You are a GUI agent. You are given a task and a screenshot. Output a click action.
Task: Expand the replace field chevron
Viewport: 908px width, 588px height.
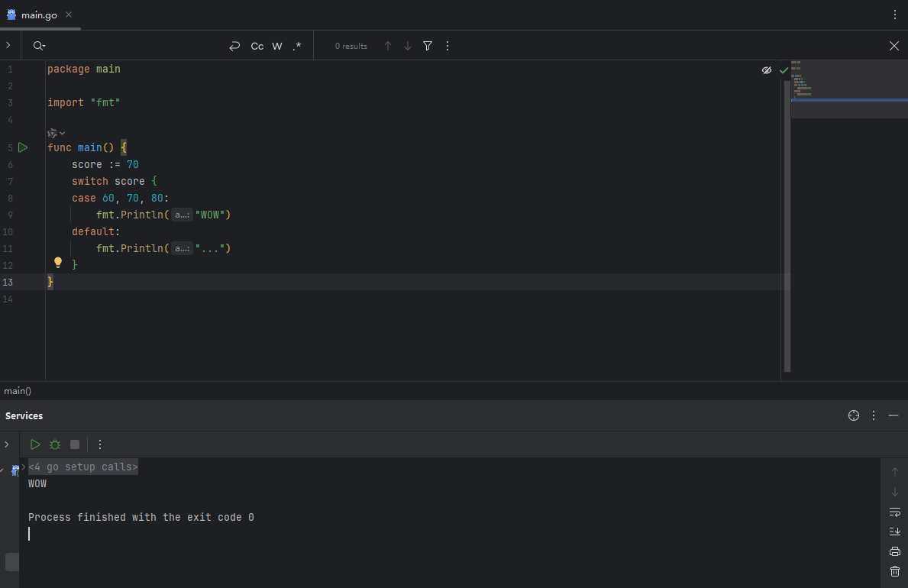[8, 45]
